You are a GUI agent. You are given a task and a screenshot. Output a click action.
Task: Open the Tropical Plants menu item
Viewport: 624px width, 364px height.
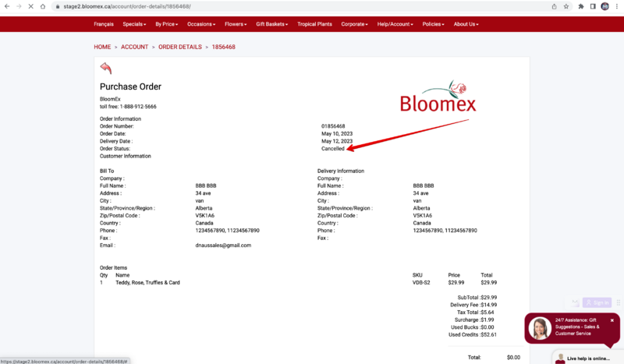[314, 24]
